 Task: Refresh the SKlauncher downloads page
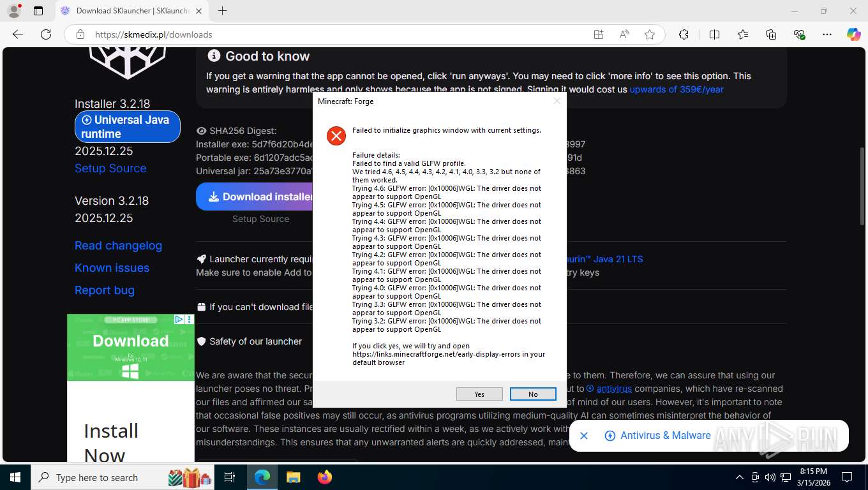(x=45, y=34)
